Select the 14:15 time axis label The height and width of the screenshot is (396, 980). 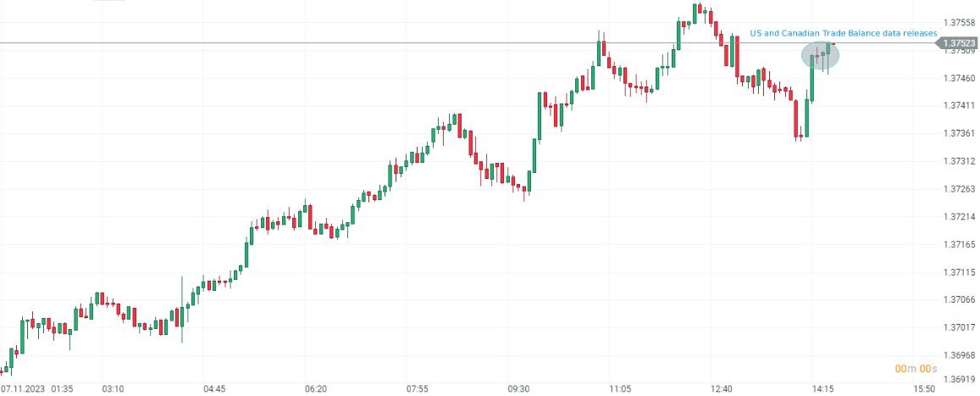(823, 389)
